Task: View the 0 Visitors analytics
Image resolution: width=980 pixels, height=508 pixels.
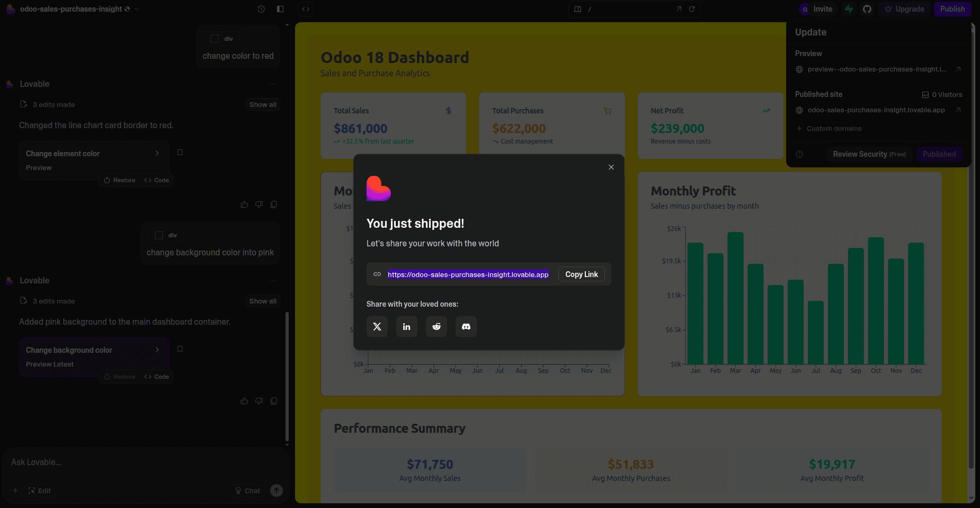Action: pos(942,95)
